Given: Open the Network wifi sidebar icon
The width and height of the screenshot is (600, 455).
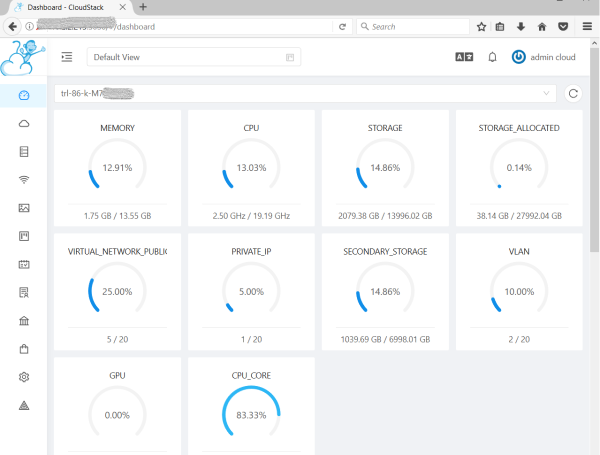Looking at the screenshot, I should [24, 179].
